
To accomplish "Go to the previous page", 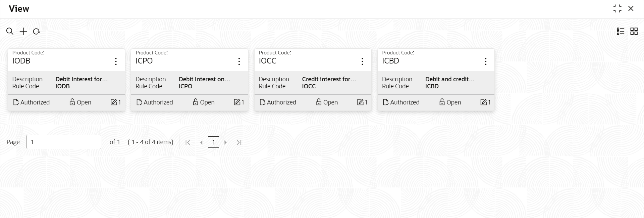I will click(x=201, y=142).
